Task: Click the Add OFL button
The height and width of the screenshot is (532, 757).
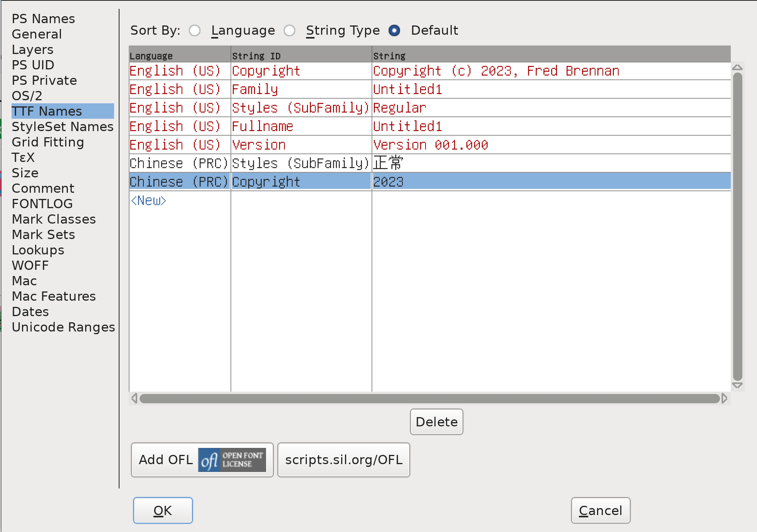Action: point(166,460)
